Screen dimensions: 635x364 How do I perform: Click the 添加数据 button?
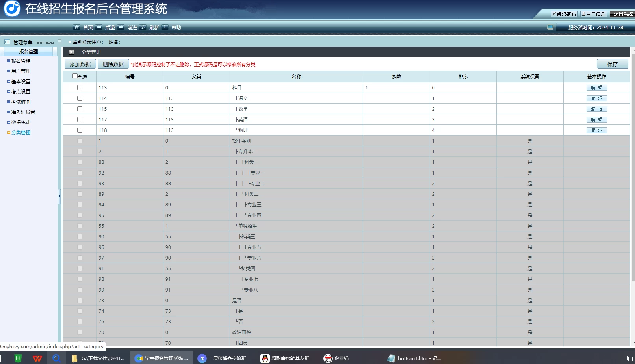[x=80, y=64]
